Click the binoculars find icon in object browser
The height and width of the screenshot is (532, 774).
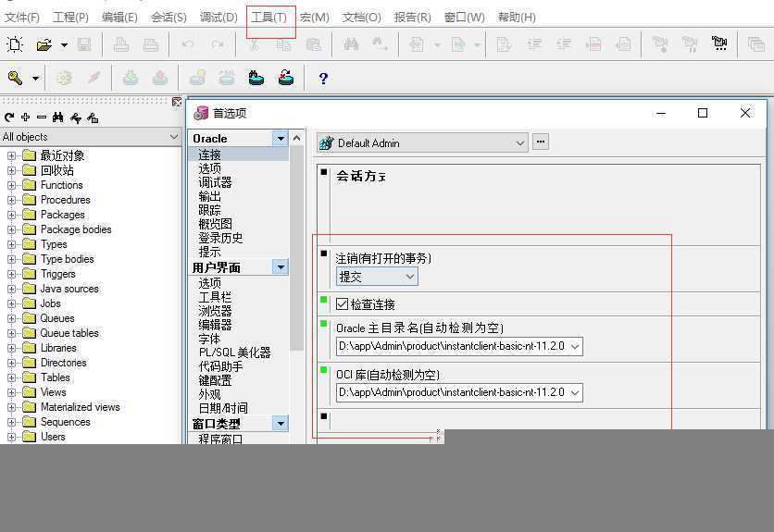pyautogui.click(x=57, y=117)
